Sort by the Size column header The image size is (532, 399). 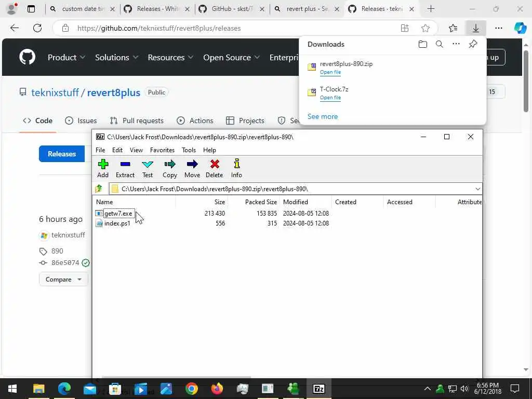point(202,202)
